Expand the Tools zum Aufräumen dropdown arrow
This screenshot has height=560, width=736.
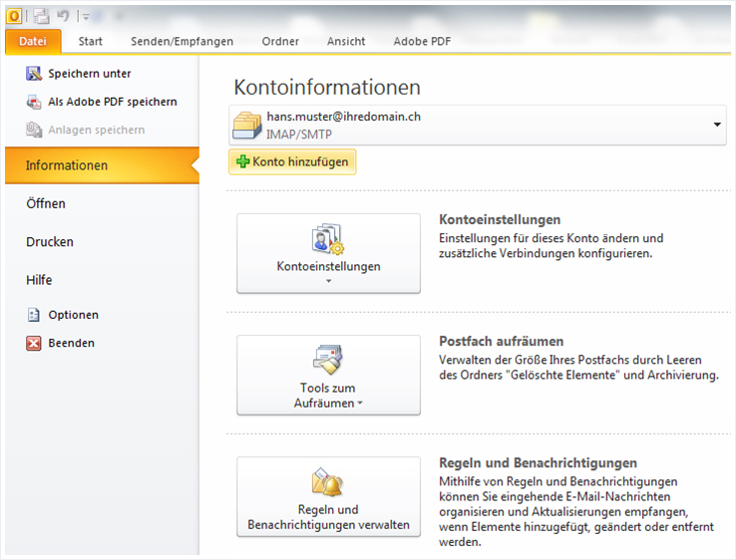click(360, 403)
